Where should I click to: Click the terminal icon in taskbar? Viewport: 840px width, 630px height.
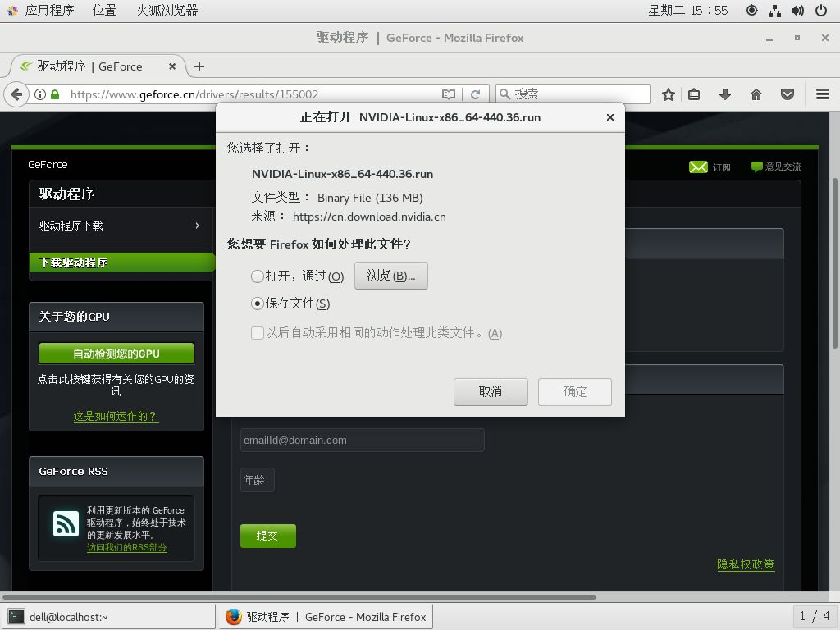point(16,617)
